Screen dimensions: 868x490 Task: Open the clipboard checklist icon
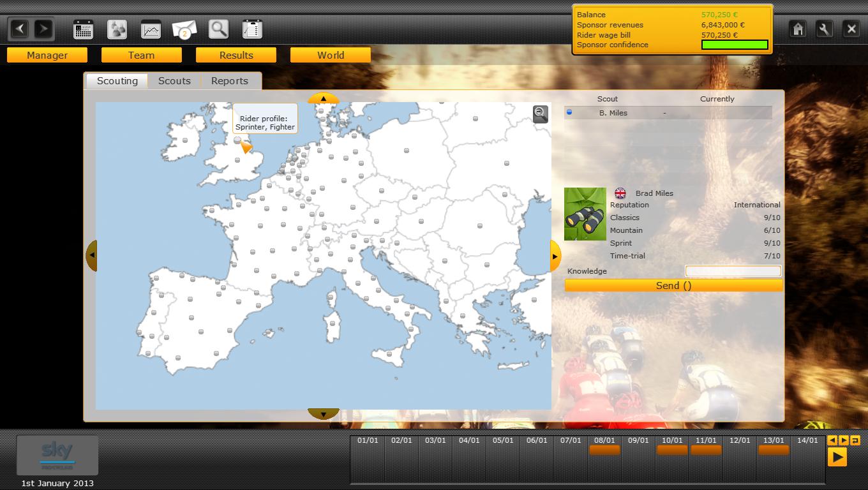pyautogui.click(x=252, y=29)
